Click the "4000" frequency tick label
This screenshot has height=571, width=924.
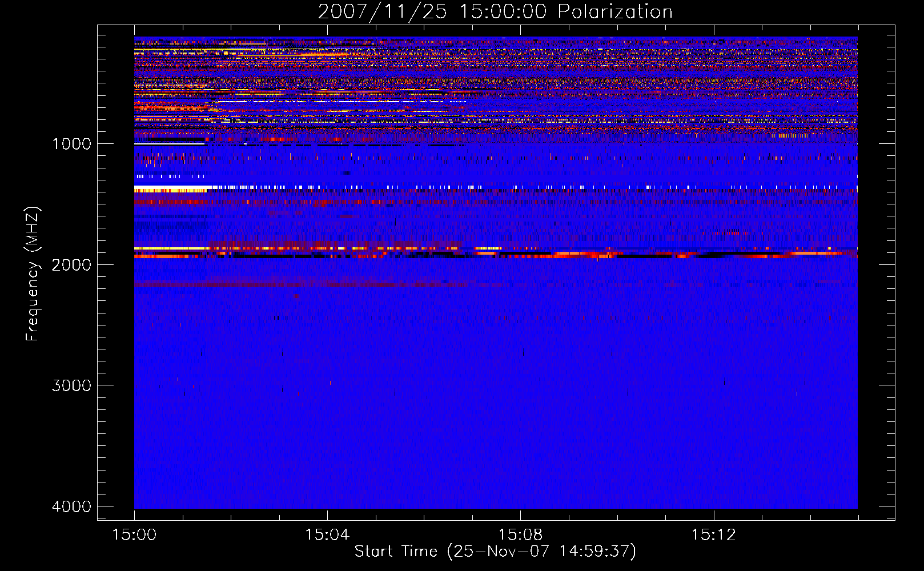click(71, 506)
